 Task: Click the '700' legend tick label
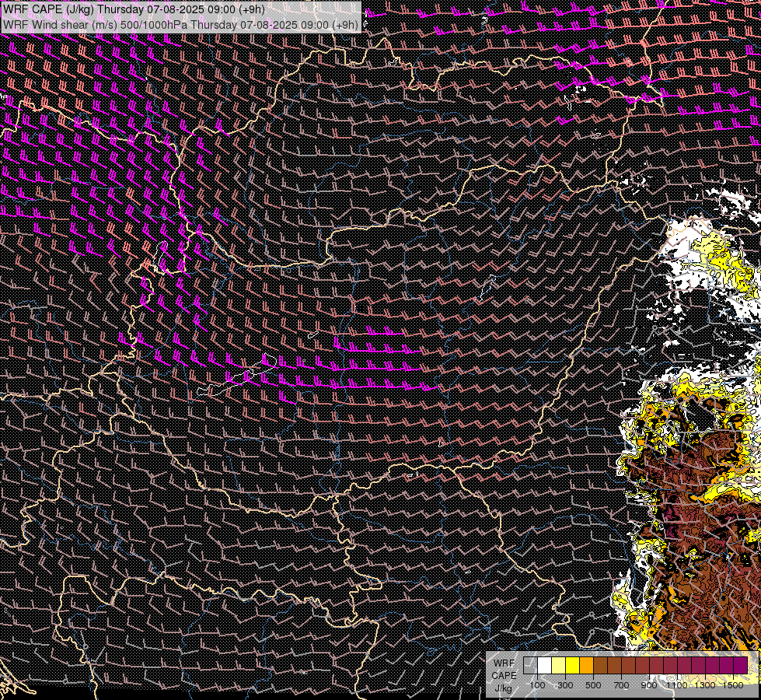coord(621,685)
